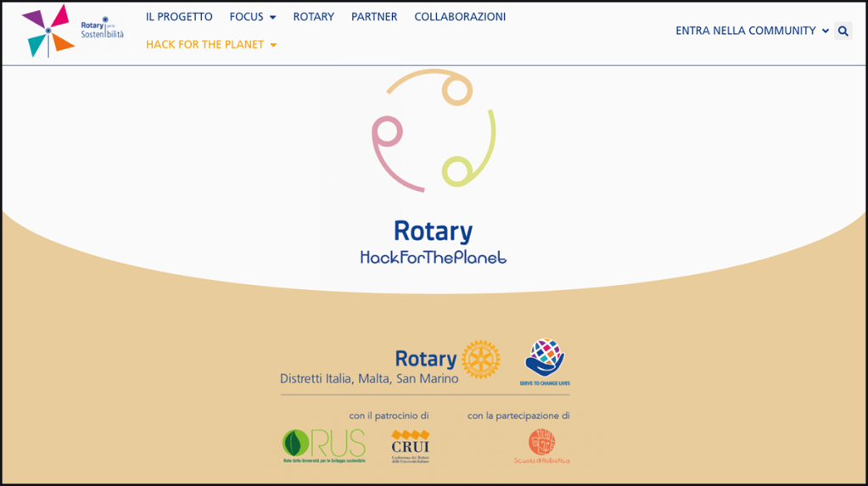
Task: Open the PARTNER menu item
Action: [x=374, y=17]
